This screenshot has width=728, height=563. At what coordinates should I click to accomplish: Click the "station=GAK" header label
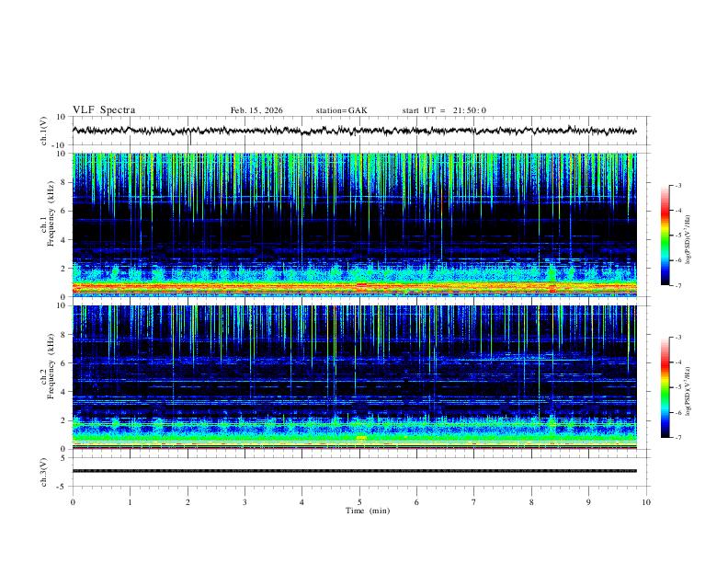click(x=341, y=110)
